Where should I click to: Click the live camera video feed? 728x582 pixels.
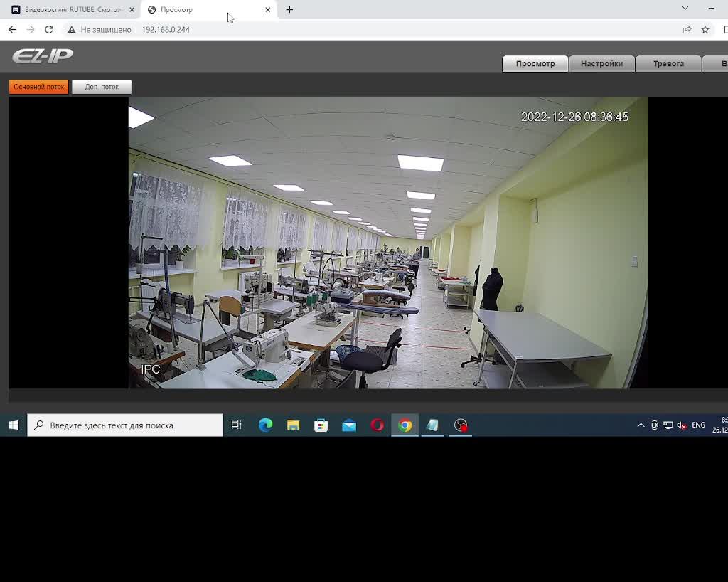pos(388,243)
